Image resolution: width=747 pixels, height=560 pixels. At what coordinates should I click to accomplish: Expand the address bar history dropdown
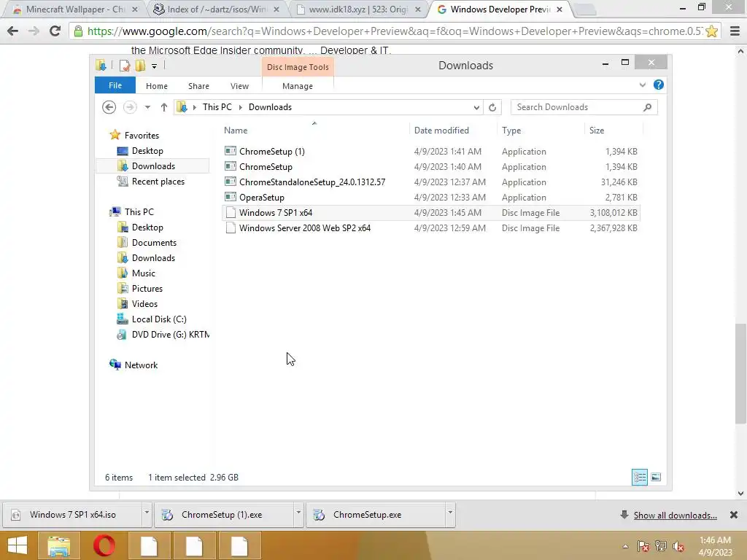coord(476,107)
